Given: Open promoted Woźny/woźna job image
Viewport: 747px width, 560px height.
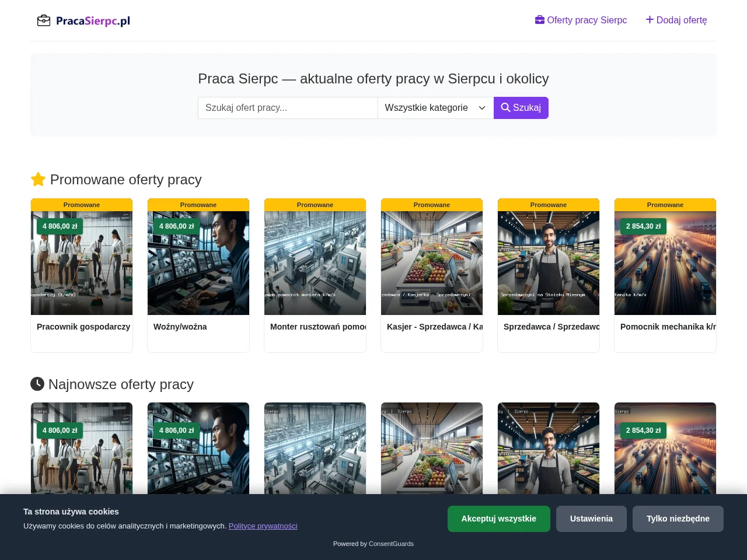Looking at the screenshot, I should [x=198, y=263].
